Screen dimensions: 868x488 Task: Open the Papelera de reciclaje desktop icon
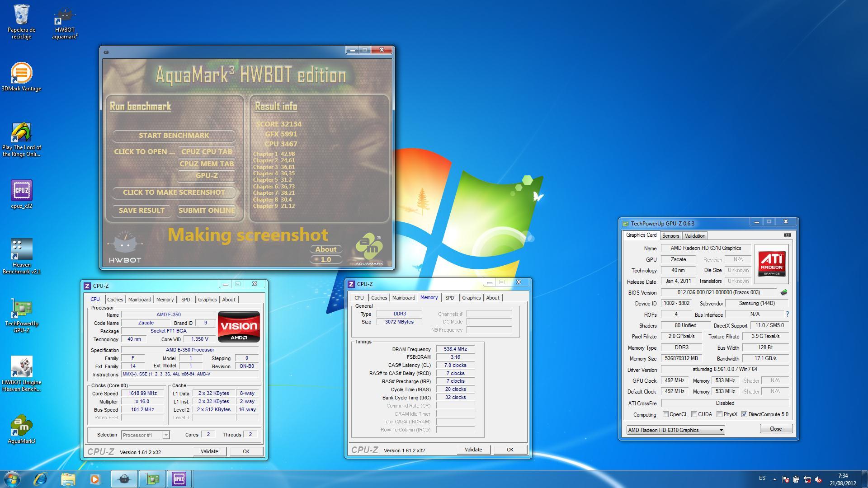click(x=21, y=22)
